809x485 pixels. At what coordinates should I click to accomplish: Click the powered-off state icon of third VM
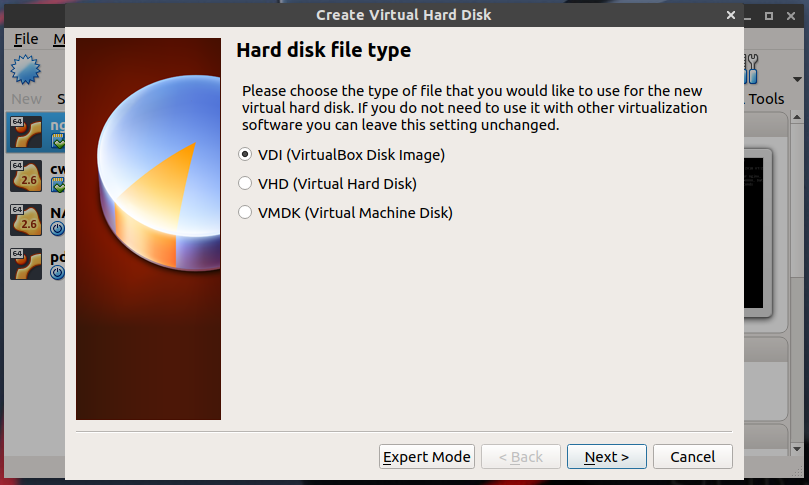57,227
